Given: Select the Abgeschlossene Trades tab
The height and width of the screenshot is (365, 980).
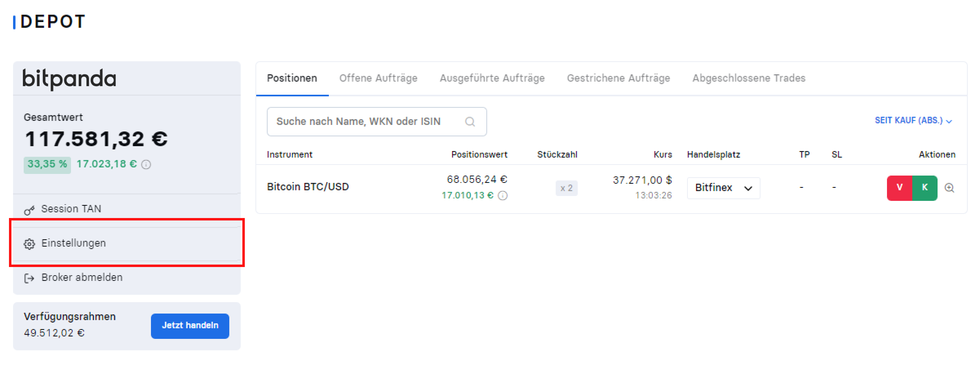Looking at the screenshot, I should pos(749,78).
